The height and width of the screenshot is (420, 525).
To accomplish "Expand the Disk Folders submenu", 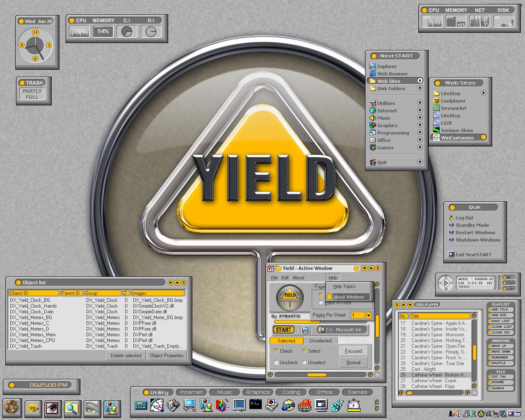I will pos(420,88).
